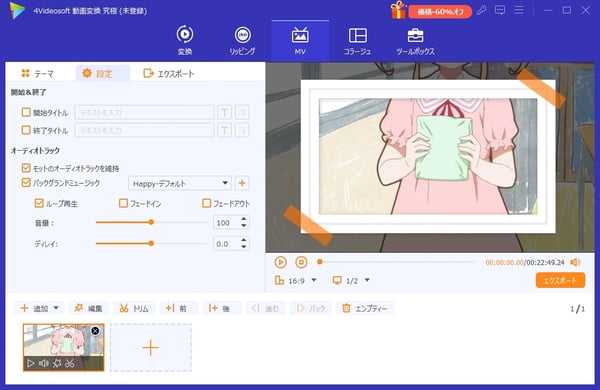
Task: Open the hamburger menu in title bar
Action: coord(519,10)
